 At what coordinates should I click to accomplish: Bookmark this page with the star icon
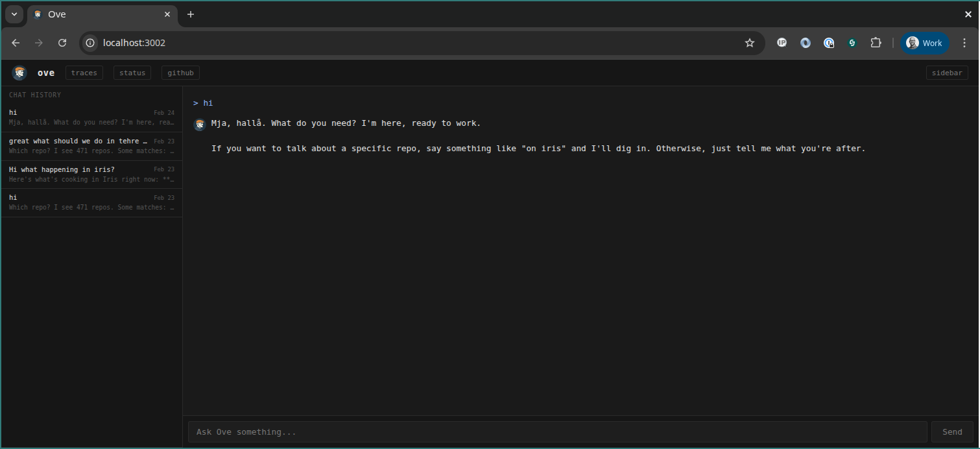point(750,43)
